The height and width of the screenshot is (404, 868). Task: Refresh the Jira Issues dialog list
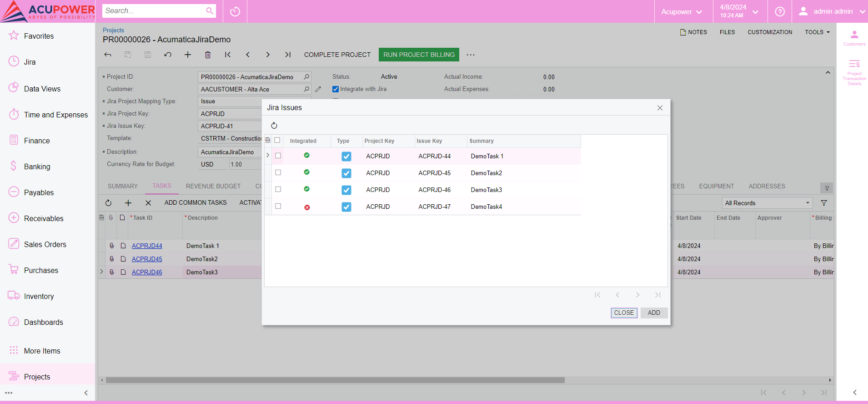274,126
